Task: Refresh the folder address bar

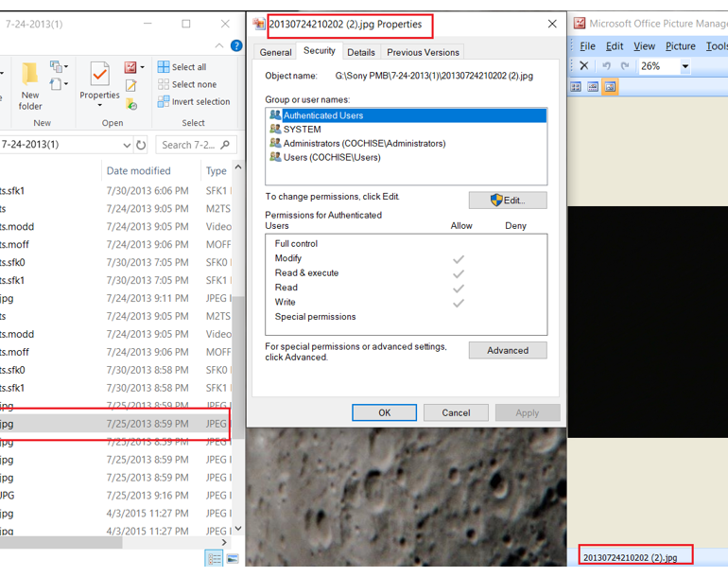Action: 142,145
